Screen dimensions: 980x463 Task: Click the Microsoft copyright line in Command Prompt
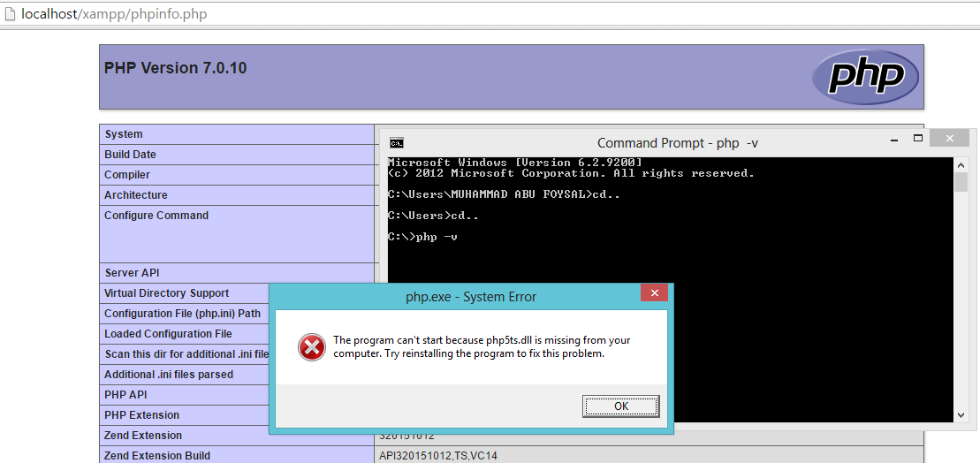[x=571, y=173]
